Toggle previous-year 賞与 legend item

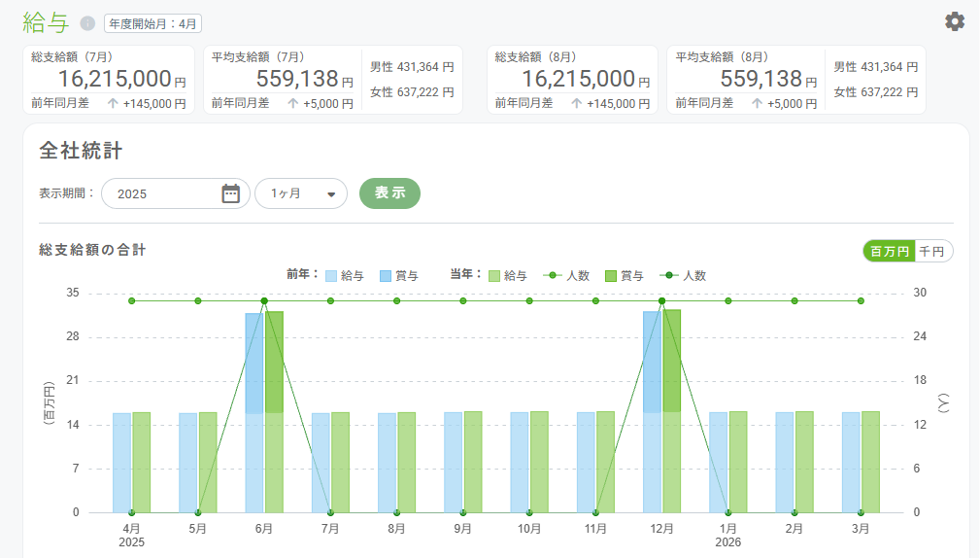pyautogui.click(x=399, y=276)
